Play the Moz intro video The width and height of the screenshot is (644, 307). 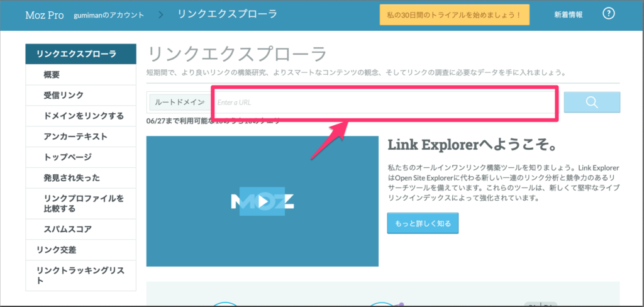(x=262, y=201)
